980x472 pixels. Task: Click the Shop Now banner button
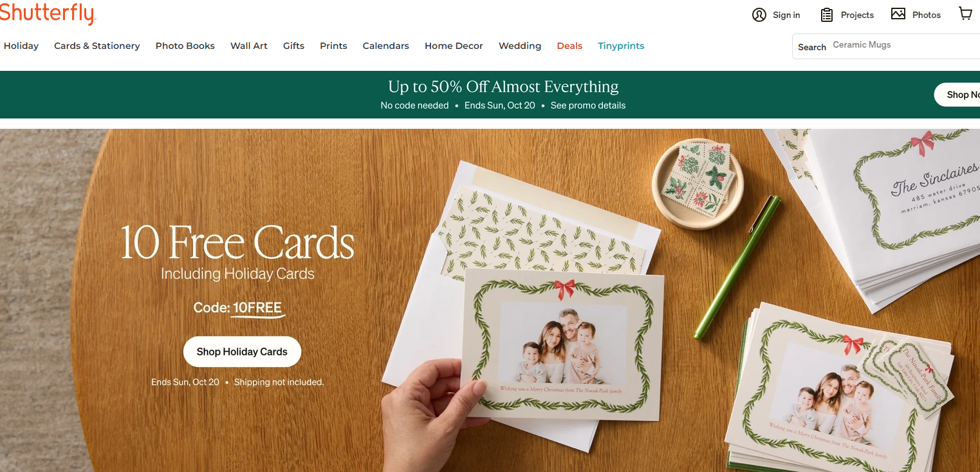click(957, 95)
